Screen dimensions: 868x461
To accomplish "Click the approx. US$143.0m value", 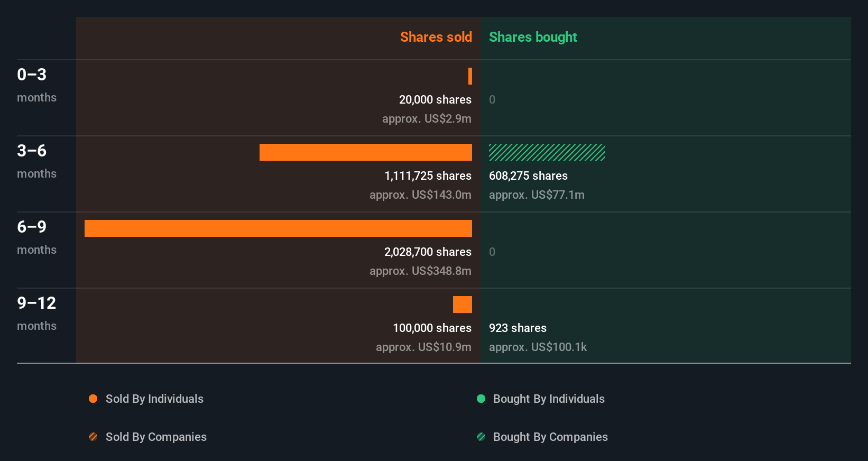I will point(420,195).
